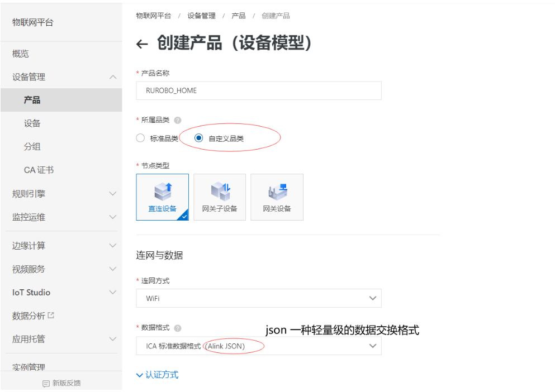Open 产品 in the sidebar
This screenshot has height=392, width=555.
click(61, 100)
